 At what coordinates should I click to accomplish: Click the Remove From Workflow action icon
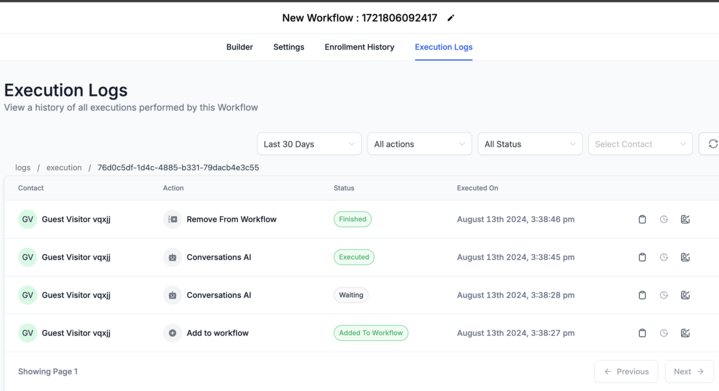pyautogui.click(x=172, y=219)
